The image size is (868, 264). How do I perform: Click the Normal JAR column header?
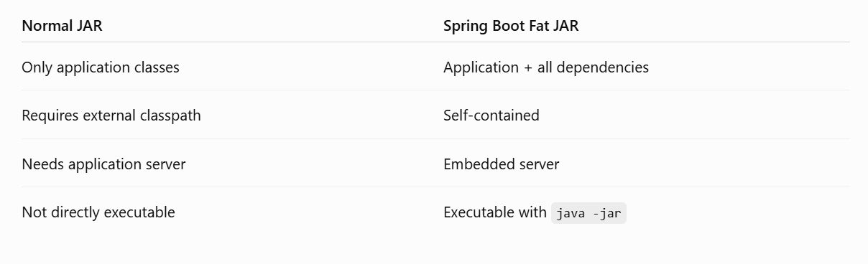point(62,26)
